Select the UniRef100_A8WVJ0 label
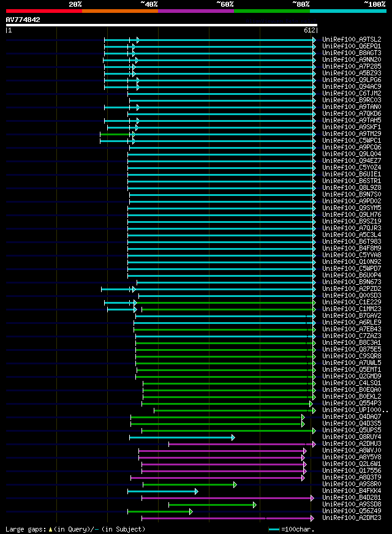392x534 pixels. 352,451
